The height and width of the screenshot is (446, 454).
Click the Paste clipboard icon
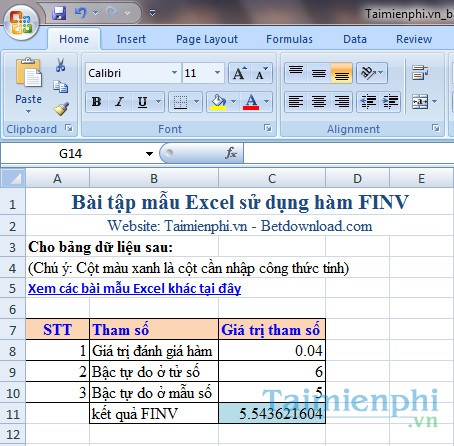tap(28, 73)
